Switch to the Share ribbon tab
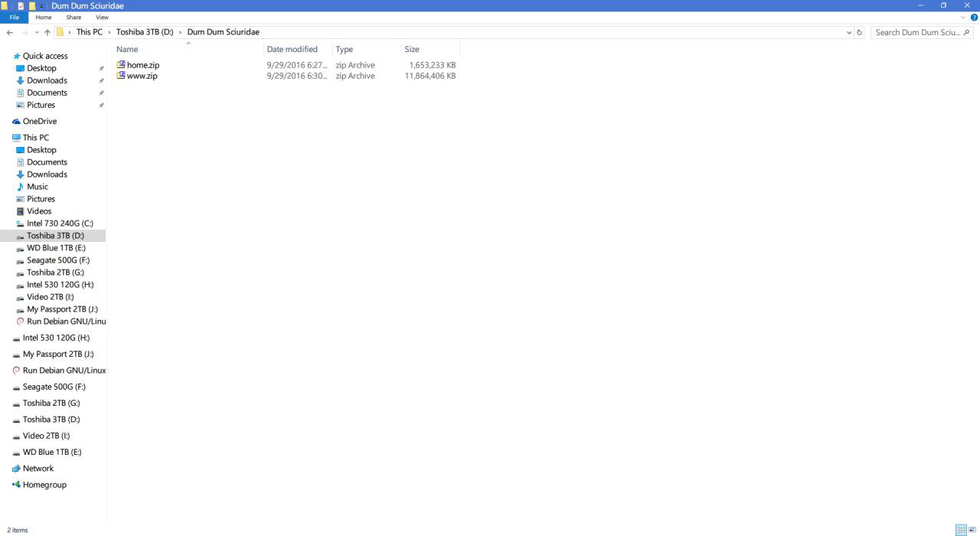 pos(73,17)
